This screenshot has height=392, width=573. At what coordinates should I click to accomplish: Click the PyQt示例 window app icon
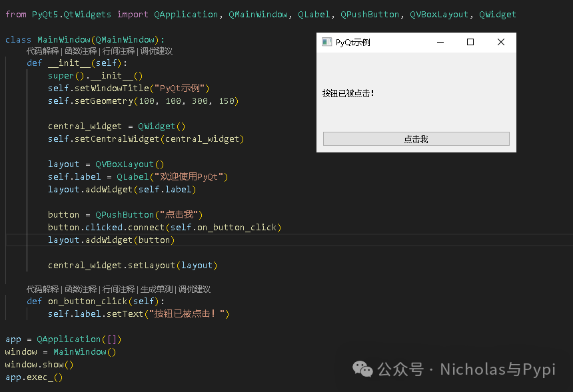(x=326, y=42)
